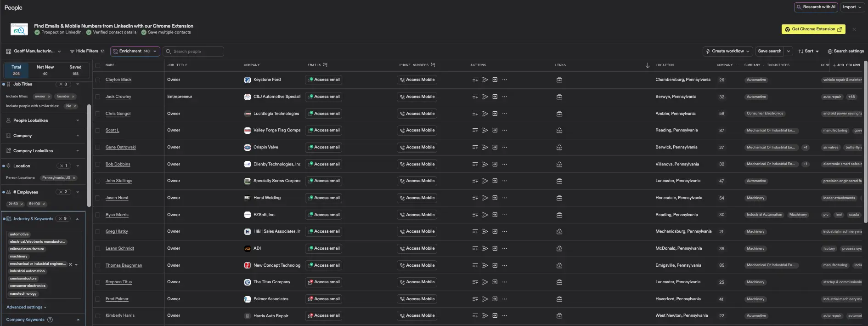Open the dropdown arrow beside Save search
Image resolution: width=868 pixels, height=326 pixels.
click(789, 51)
